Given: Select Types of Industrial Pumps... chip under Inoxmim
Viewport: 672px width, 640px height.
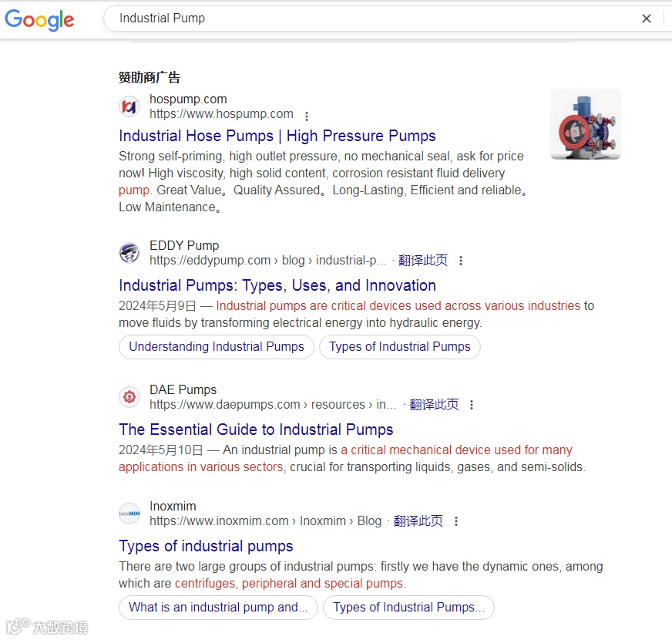Looking at the screenshot, I should pyautogui.click(x=409, y=608).
